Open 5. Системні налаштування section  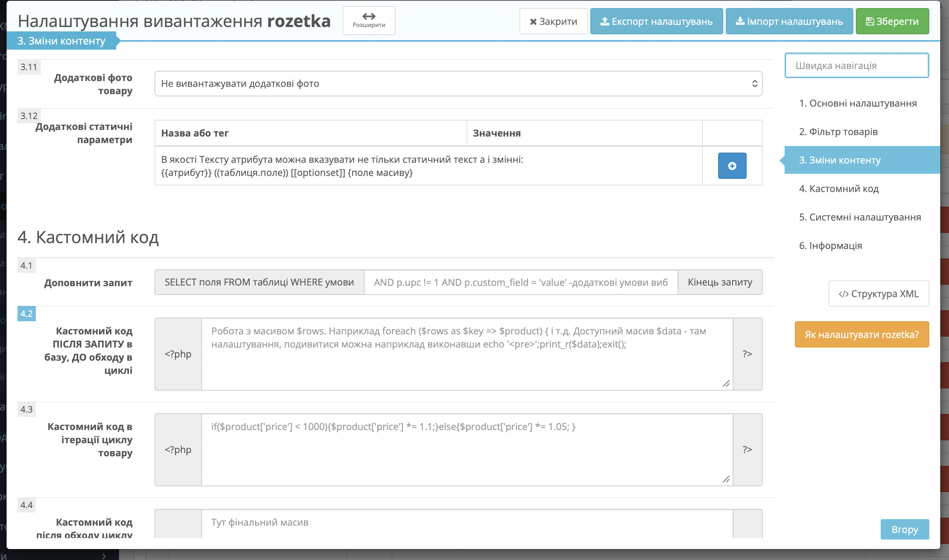(x=860, y=217)
